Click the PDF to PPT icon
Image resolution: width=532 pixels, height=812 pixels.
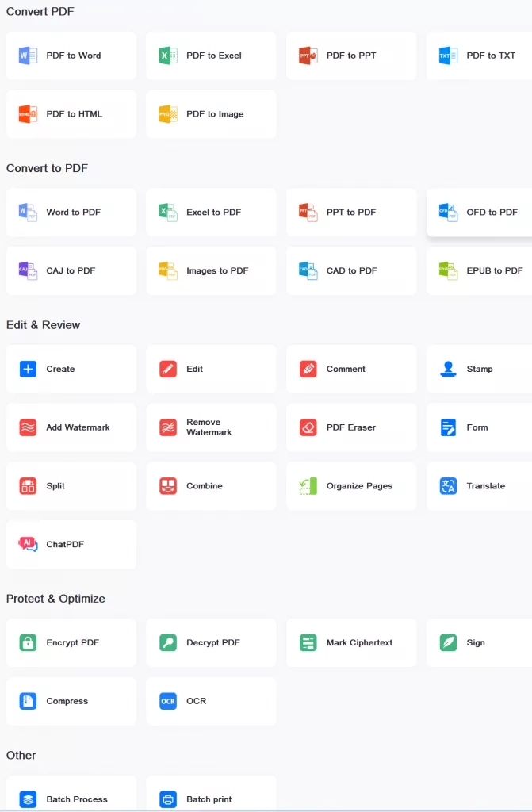(308, 56)
